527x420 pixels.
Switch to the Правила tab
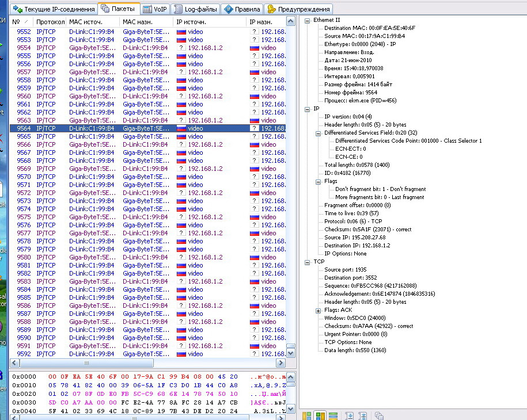pos(242,9)
